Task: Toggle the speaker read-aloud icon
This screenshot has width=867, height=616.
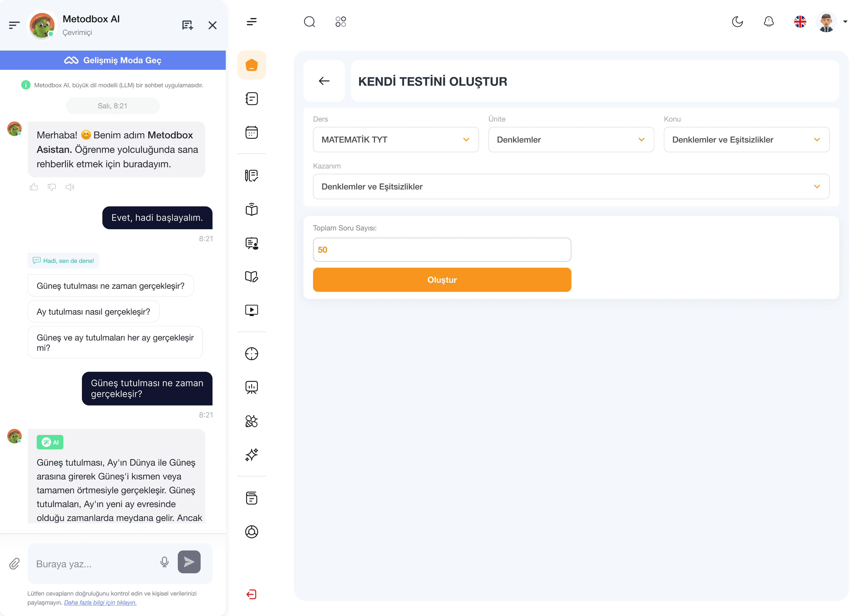Action: pos(70,187)
